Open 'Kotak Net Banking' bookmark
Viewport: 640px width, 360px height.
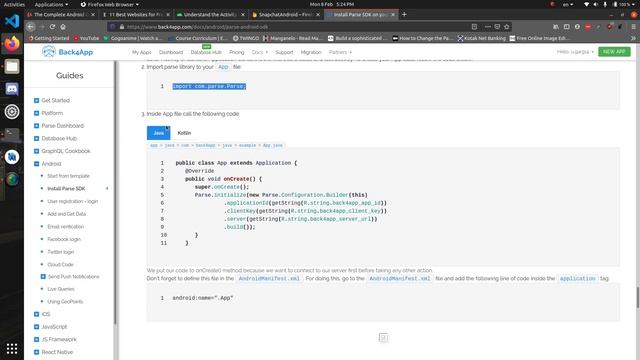[481, 38]
